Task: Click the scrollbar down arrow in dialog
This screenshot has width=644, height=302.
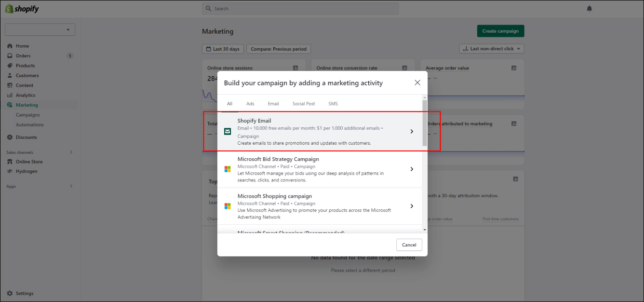Action: click(x=425, y=230)
